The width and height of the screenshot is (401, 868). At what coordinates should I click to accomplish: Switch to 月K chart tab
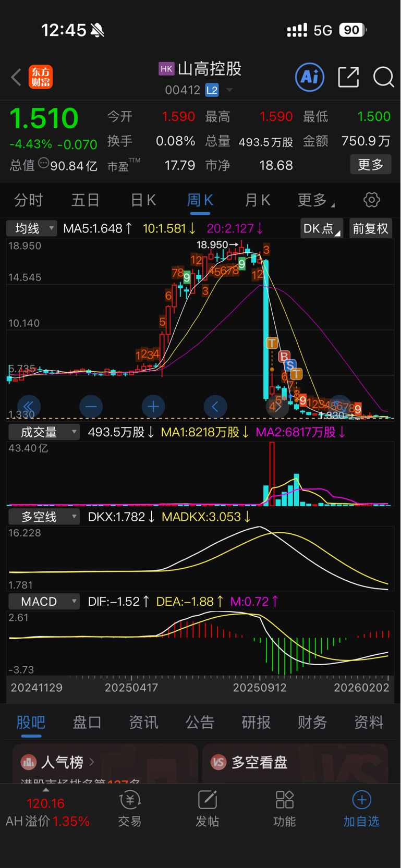[x=257, y=200]
